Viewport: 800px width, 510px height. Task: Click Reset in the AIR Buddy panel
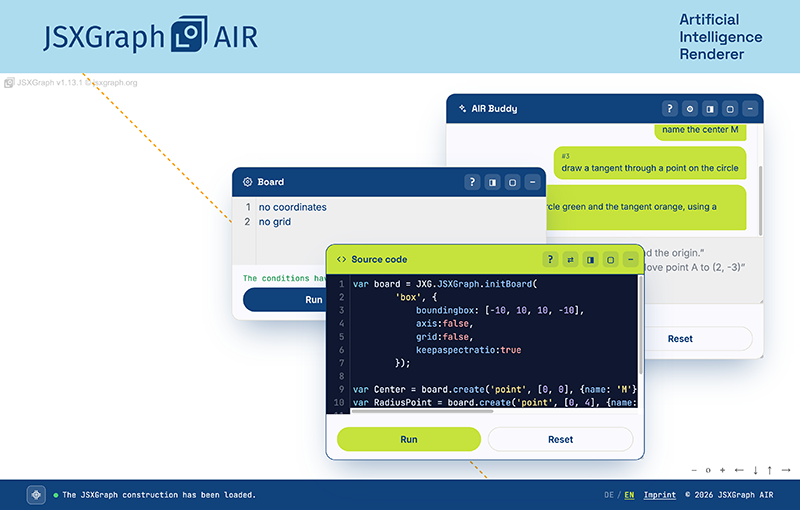click(x=680, y=339)
